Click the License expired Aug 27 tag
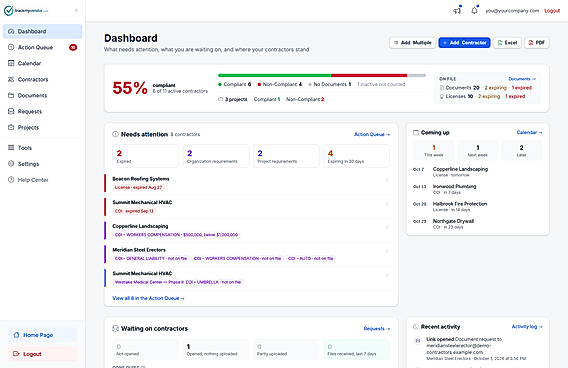 pos(139,188)
